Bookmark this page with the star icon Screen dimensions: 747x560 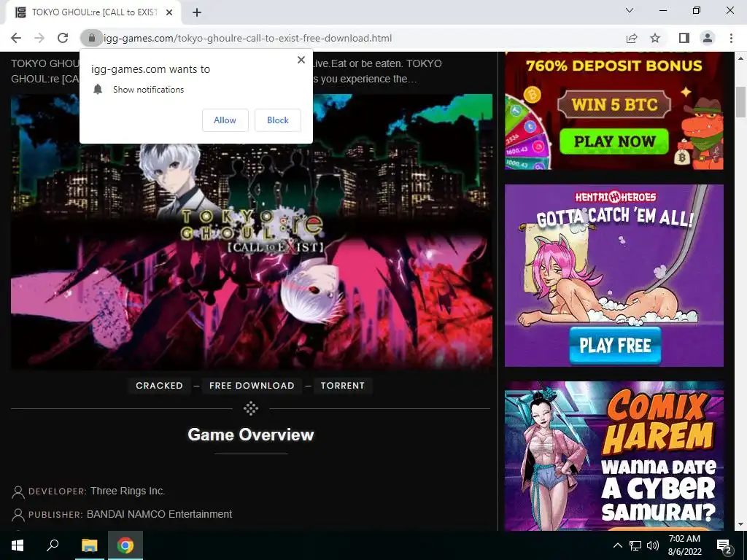coord(656,38)
